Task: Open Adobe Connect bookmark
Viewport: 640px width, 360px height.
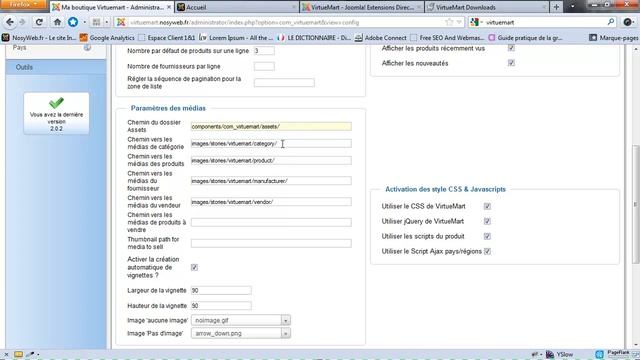Action: tap(380, 38)
